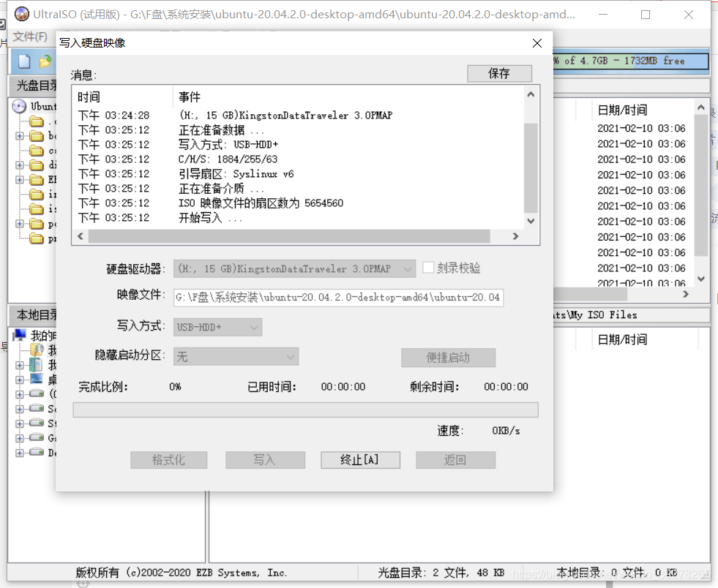Screen dimensions: 718x588
Task: Click the UltraISO app icon in title bar
Action: (21, 14)
